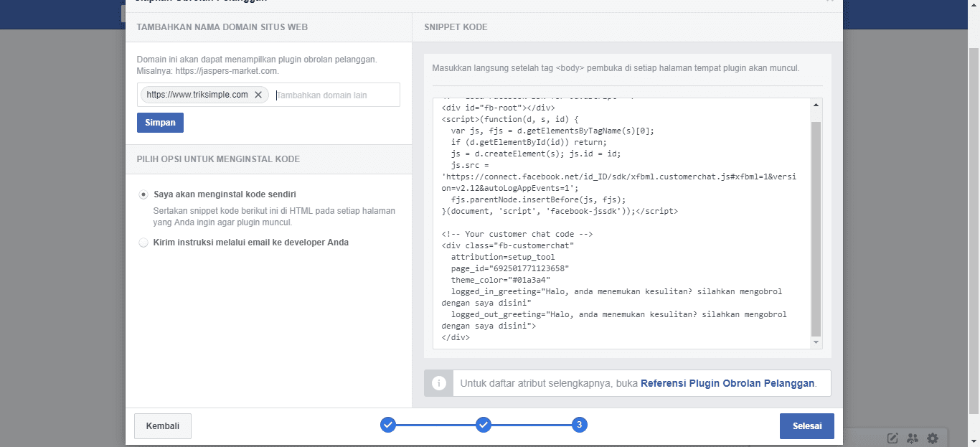Screen dimensions: 980x447
Task: Select Kirim instruksi melalui email ke developer
Action: (x=143, y=243)
